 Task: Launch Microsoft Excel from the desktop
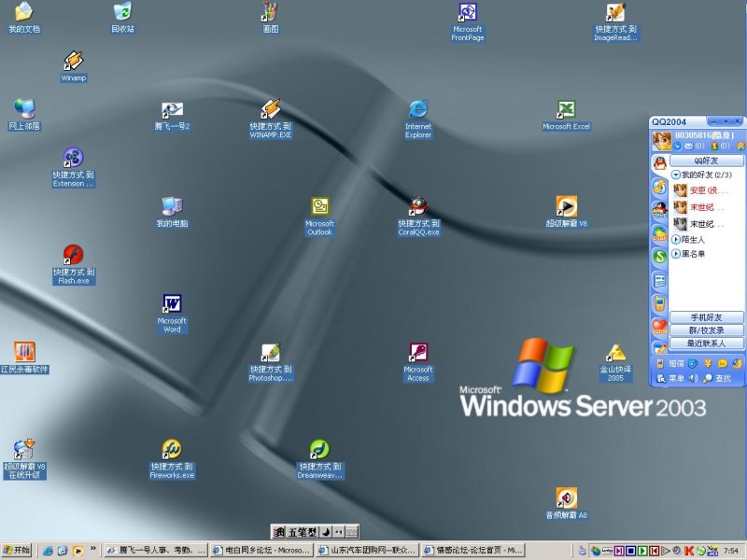[x=566, y=110]
